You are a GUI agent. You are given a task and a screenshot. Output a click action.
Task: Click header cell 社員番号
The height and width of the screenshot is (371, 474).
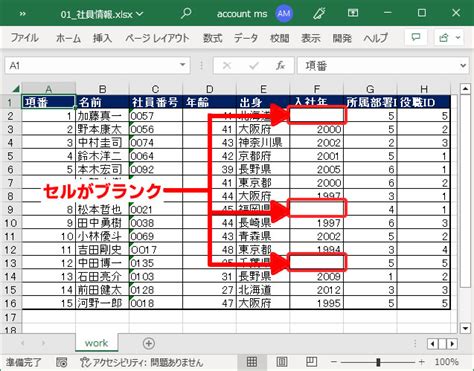(156, 102)
